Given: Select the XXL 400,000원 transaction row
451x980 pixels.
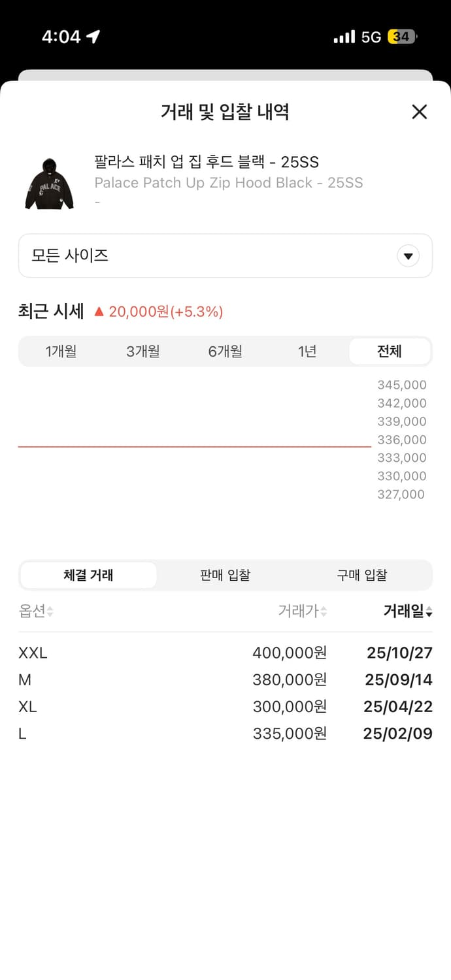Looking at the screenshot, I should (x=225, y=653).
